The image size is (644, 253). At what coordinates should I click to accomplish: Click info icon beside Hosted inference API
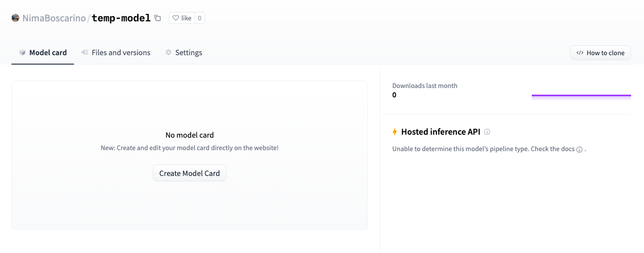pos(487,132)
